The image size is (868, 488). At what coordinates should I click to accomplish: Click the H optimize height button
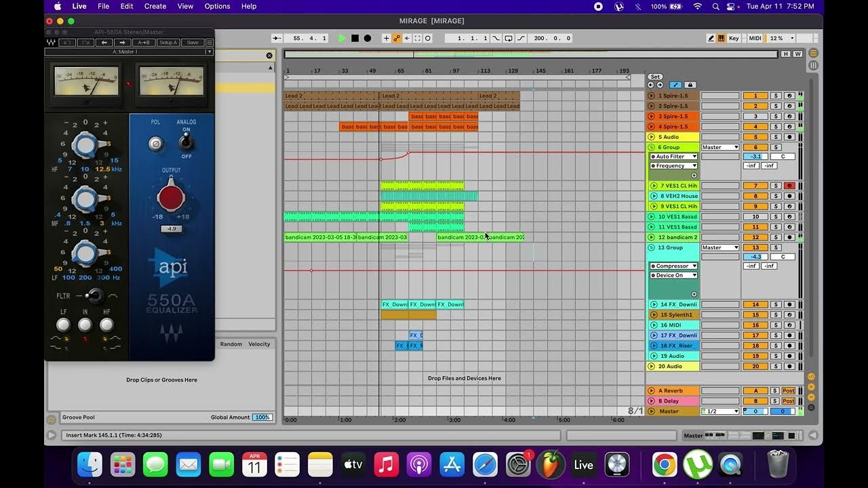point(785,54)
